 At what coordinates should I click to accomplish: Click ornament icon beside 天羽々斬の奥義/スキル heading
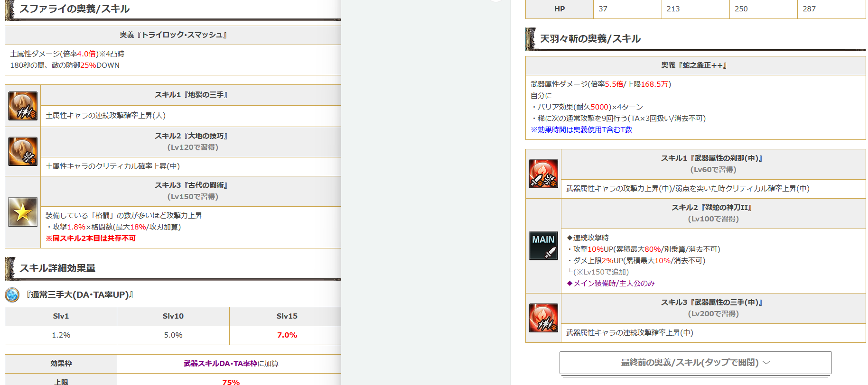(531, 39)
